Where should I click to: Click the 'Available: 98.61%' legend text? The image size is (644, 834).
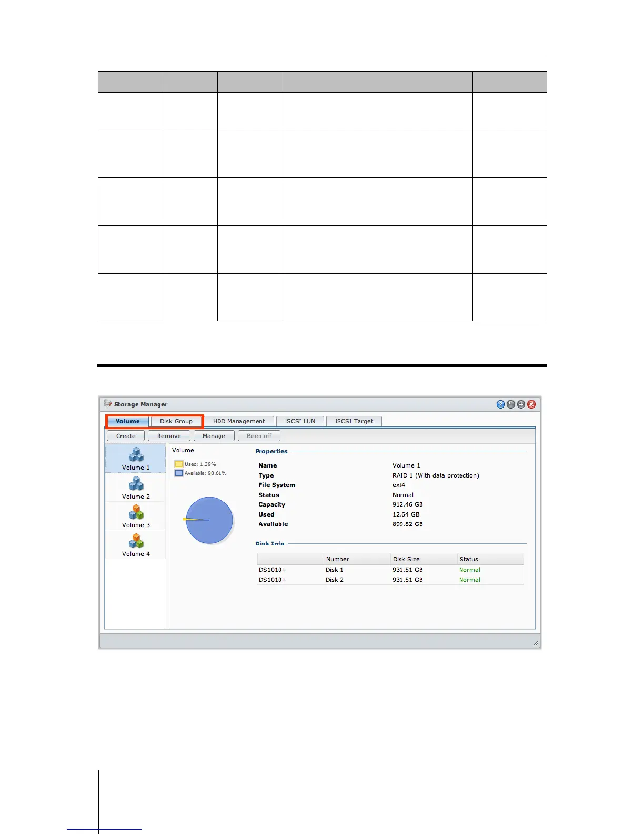(x=206, y=473)
